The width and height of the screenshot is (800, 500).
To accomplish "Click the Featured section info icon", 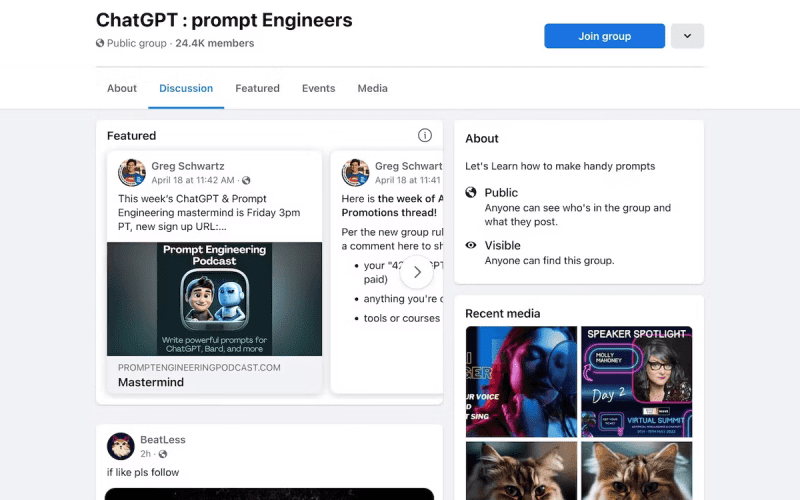I will 424,135.
